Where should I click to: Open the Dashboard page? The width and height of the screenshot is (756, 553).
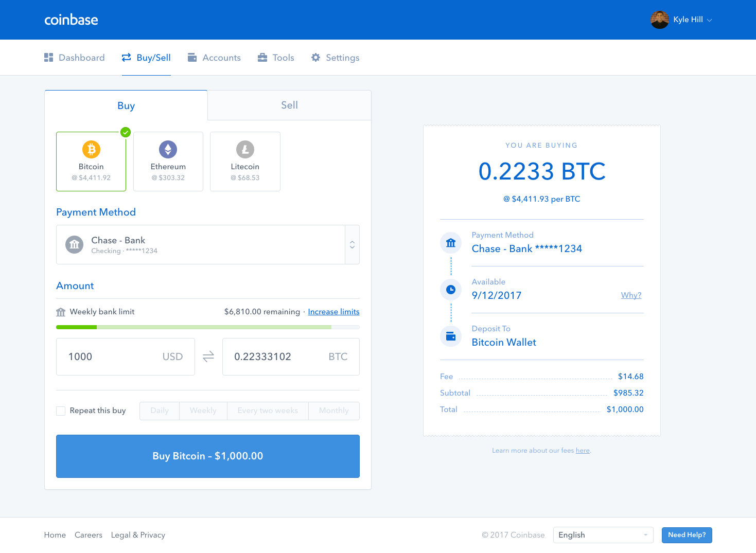coord(81,57)
